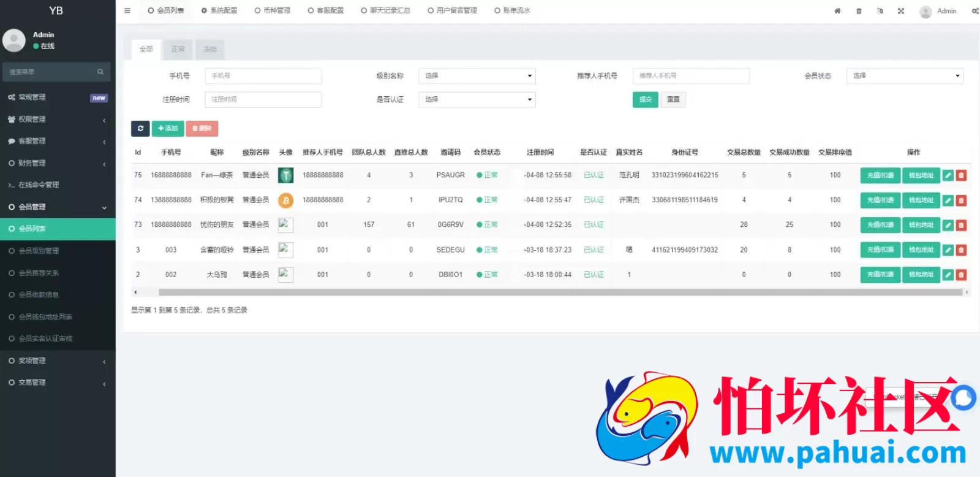Click 钱包地址 for member 003
This screenshot has height=477, width=980.
pos(921,250)
